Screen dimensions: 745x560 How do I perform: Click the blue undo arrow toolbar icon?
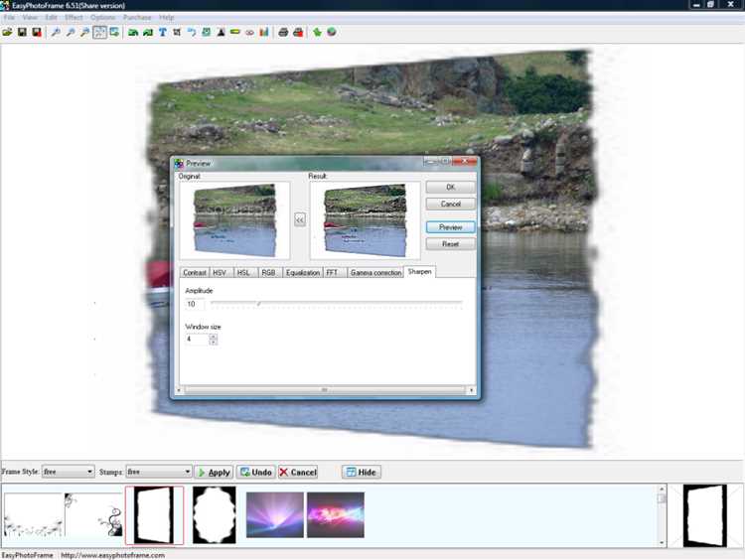pos(192,33)
